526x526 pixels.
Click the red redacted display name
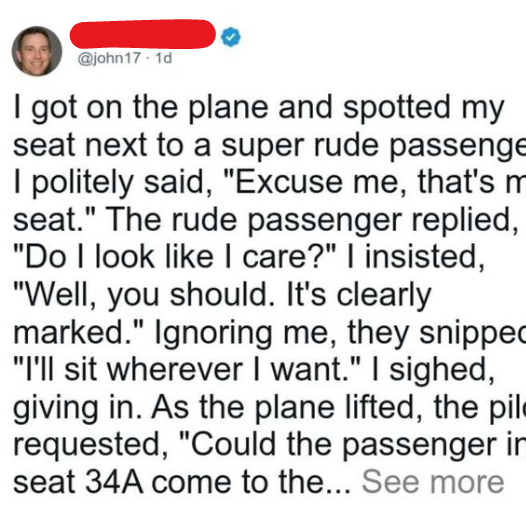pos(143,34)
